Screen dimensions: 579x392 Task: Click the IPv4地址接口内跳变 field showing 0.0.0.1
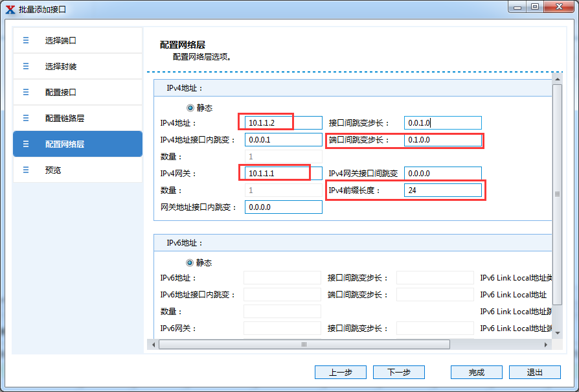(x=284, y=140)
